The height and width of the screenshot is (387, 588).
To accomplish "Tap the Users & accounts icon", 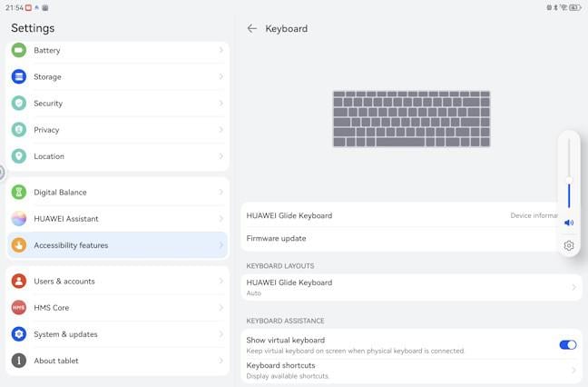I will [19, 281].
